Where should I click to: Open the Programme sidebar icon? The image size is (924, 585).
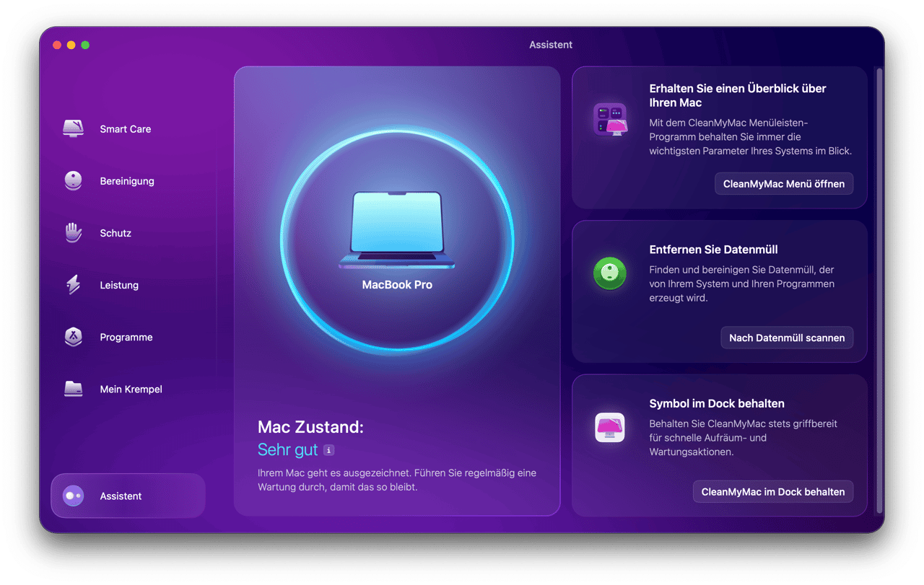(74, 337)
